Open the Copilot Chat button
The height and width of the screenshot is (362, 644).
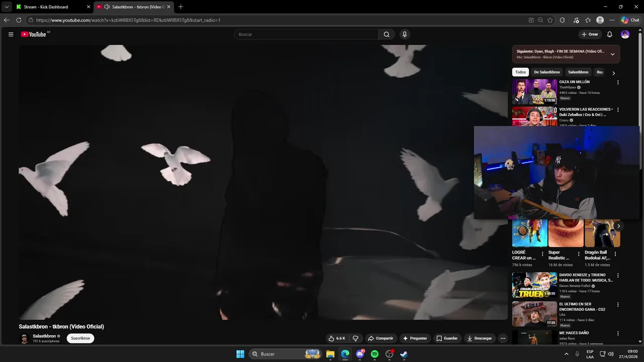[x=630, y=20]
